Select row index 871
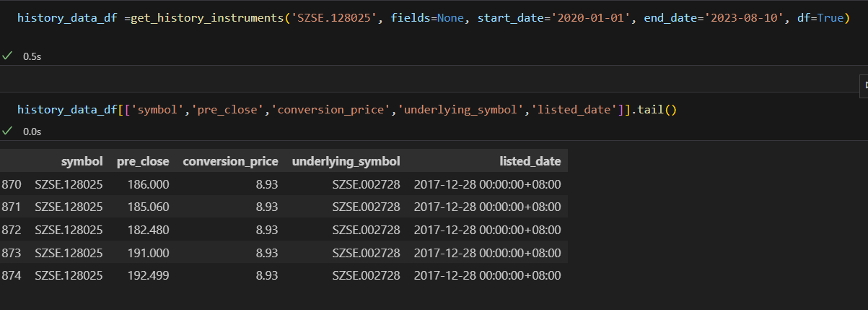The image size is (868, 310). pyautogui.click(x=12, y=207)
